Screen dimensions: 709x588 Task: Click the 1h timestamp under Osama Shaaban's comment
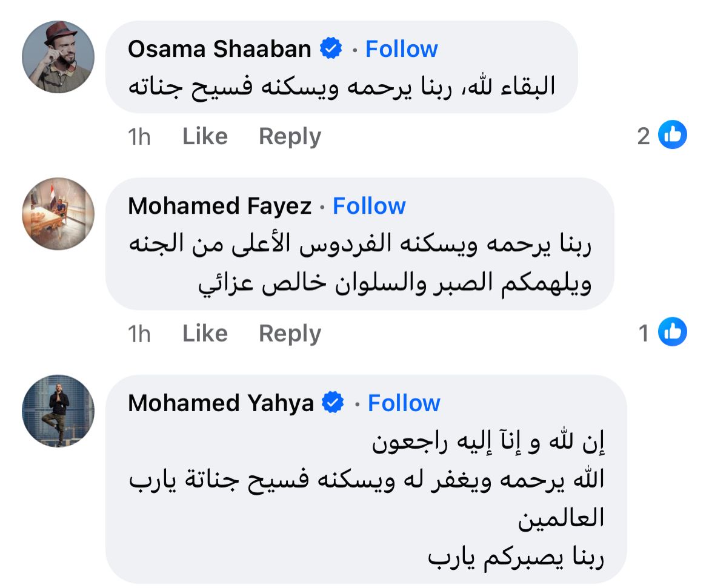(x=139, y=137)
